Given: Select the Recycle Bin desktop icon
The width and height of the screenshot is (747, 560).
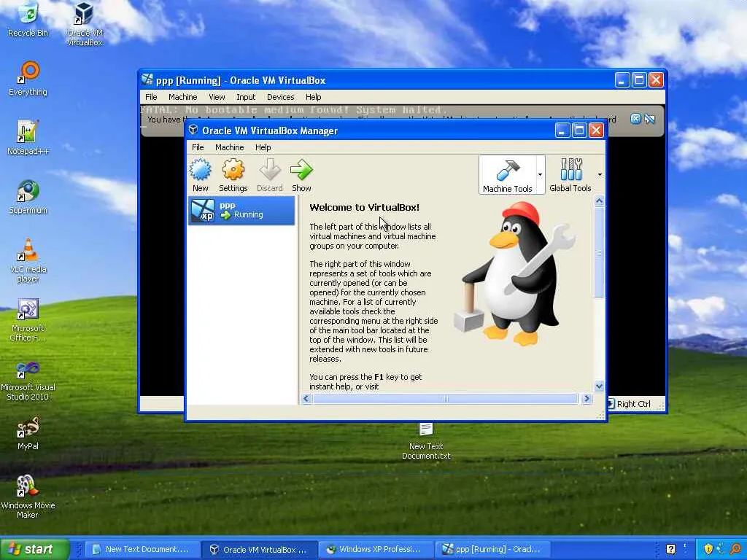Looking at the screenshot, I should [x=28, y=20].
